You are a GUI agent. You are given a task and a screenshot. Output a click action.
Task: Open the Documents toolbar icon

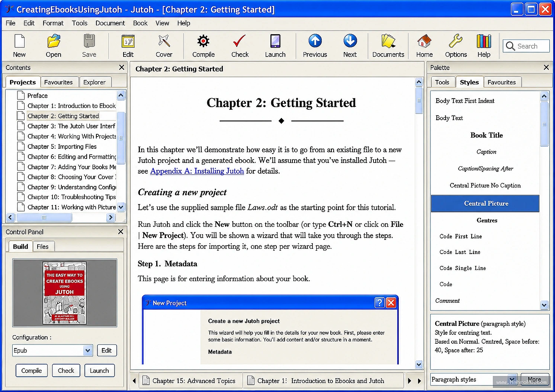388,41
